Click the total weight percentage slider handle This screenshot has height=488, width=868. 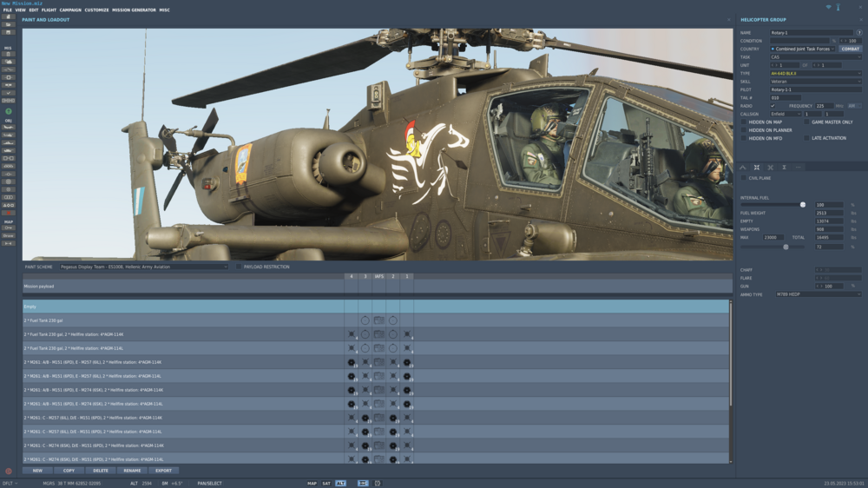coord(786,247)
